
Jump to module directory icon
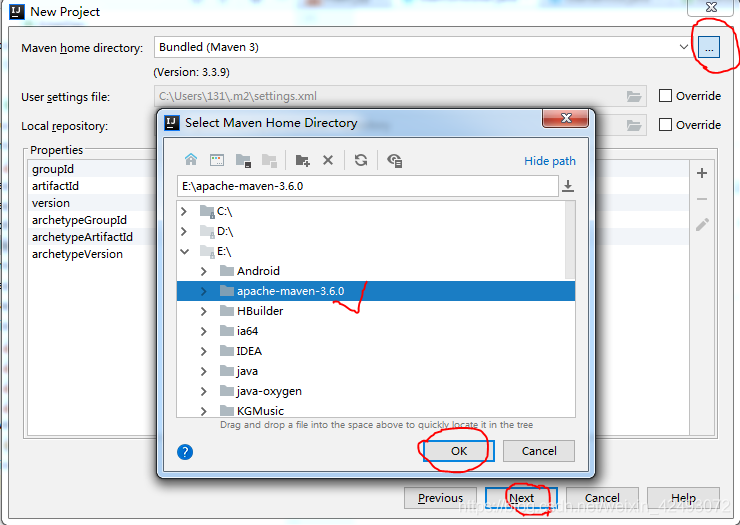click(x=269, y=161)
